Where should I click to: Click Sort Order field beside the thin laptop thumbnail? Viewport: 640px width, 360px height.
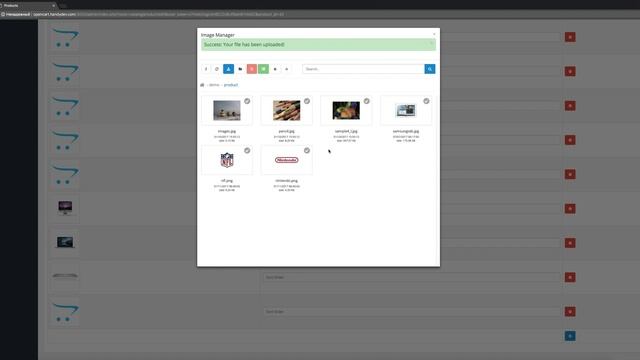pos(411,278)
